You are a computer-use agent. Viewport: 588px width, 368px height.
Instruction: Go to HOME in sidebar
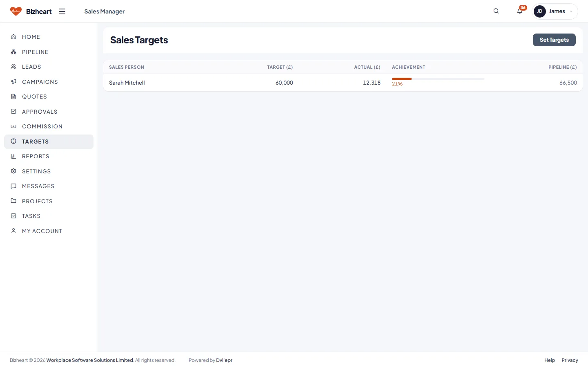49,37
